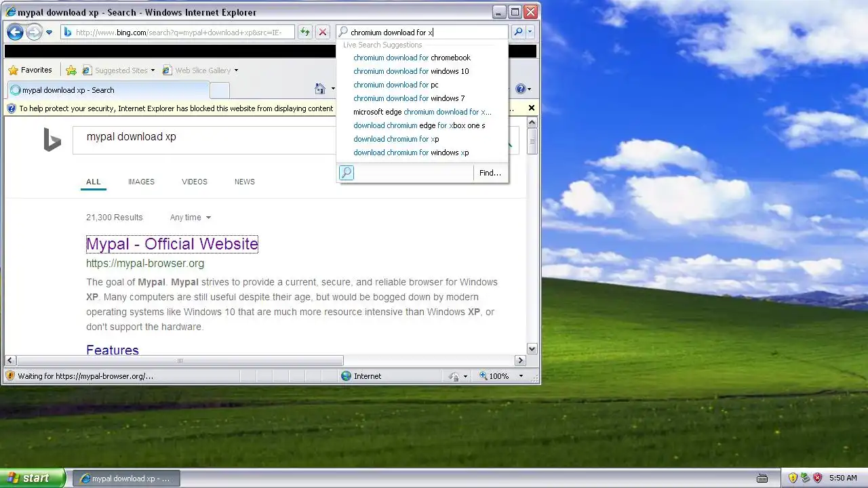Open Suggested Sites favorites link
This screenshot has height=488, width=868.
115,70
